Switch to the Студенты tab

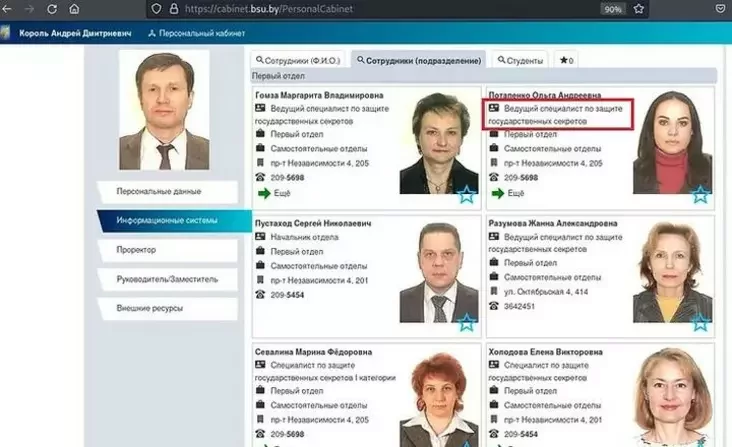(521, 60)
